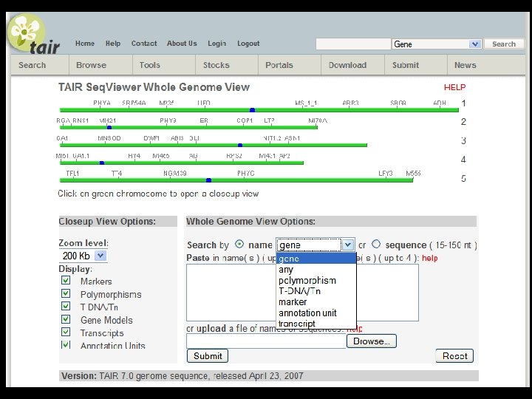Viewport: 532px width, 399px height.
Task: Click chromosome 1 green bar
Action: 259,110
